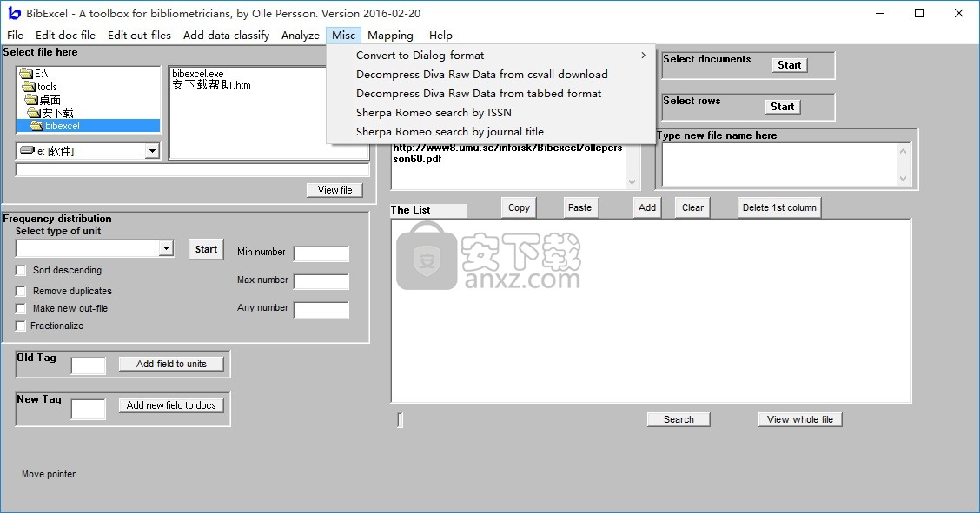Click the small field left of Search
Viewport: 980px width, 513px height.
pyautogui.click(x=400, y=420)
